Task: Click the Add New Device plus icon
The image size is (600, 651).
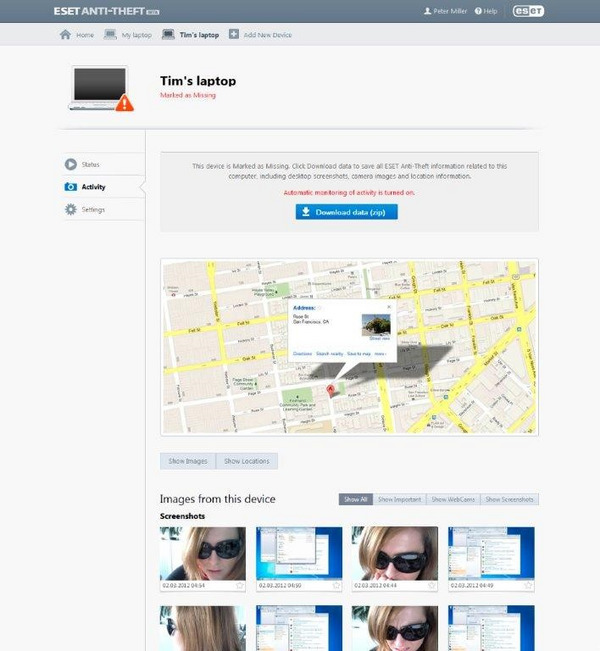Action: (234, 34)
